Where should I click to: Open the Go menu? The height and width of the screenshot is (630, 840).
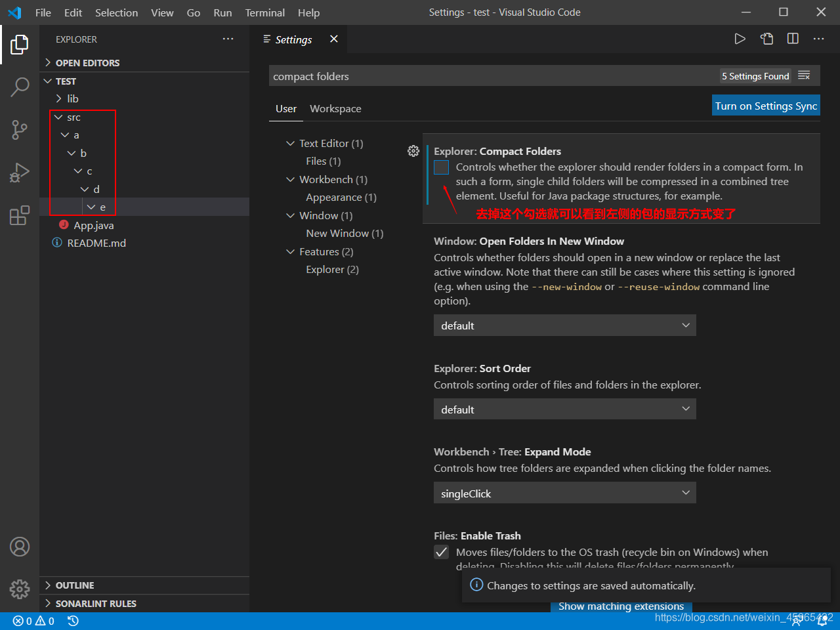pos(194,12)
